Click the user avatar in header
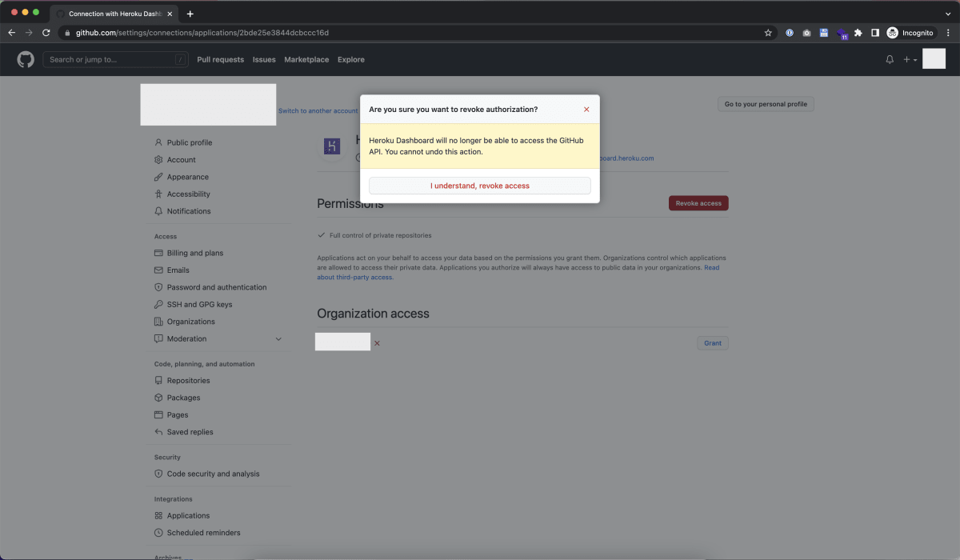Screen dimensions: 960x560 (934, 58)
